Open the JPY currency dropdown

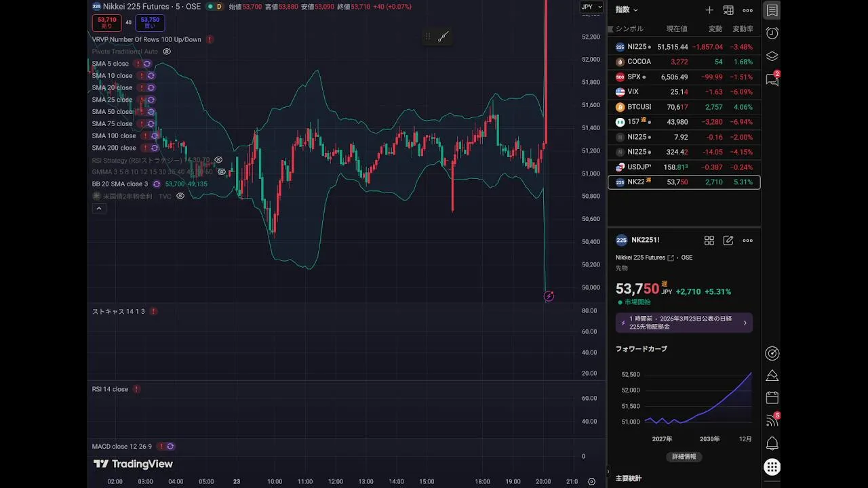pos(591,7)
